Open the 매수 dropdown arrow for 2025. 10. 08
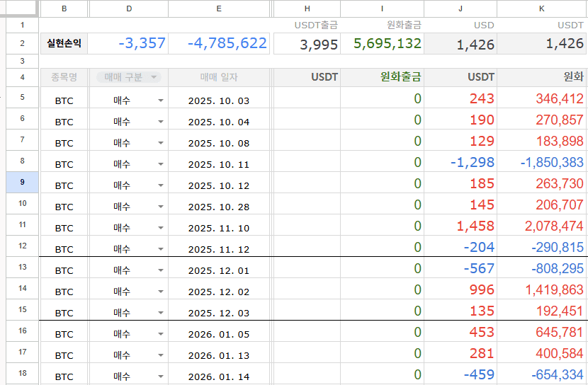 click(x=161, y=143)
